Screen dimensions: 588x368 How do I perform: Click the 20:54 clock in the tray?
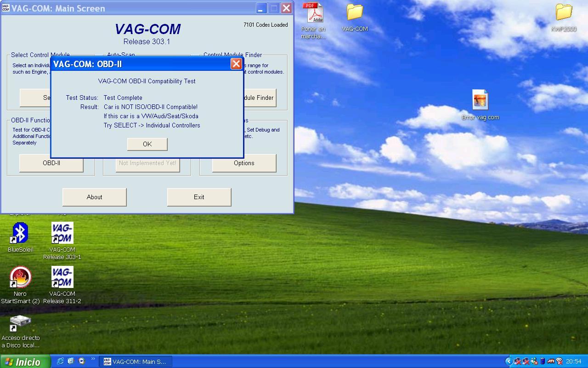tap(574, 362)
